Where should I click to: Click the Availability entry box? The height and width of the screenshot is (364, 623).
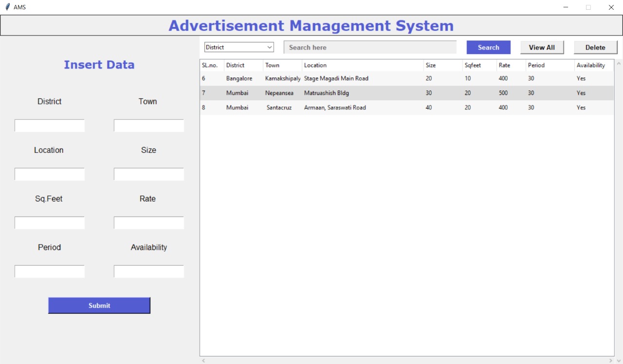pos(149,272)
